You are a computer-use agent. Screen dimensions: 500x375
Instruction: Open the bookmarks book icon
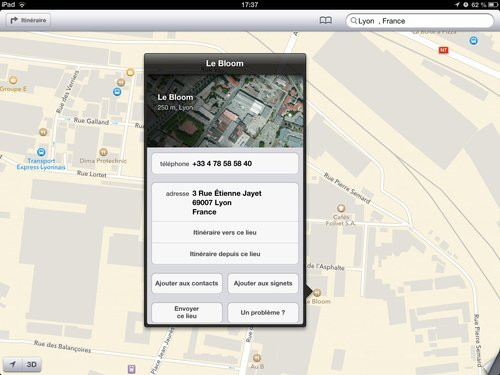tap(326, 20)
